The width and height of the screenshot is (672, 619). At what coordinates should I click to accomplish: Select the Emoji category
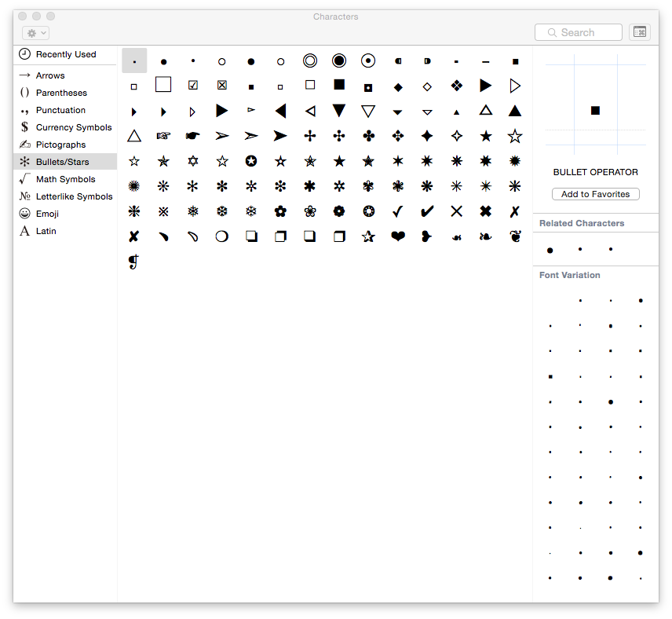pyautogui.click(x=65, y=214)
